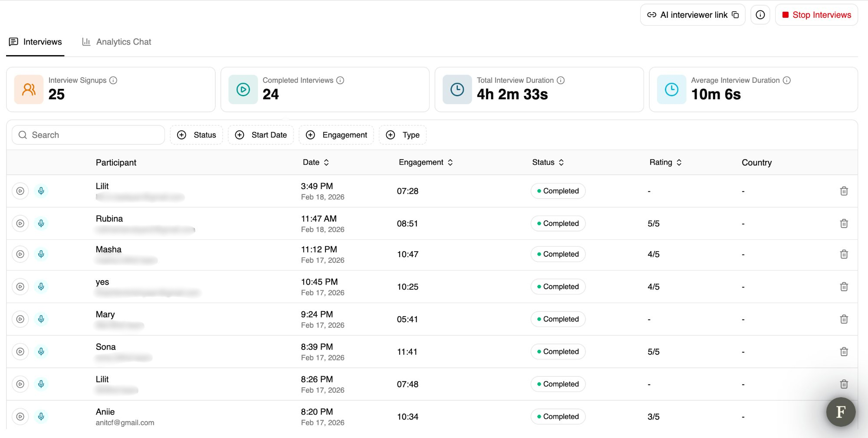Sort table by Engagement column
This screenshot has width=868, height=438.
[426, 162]
